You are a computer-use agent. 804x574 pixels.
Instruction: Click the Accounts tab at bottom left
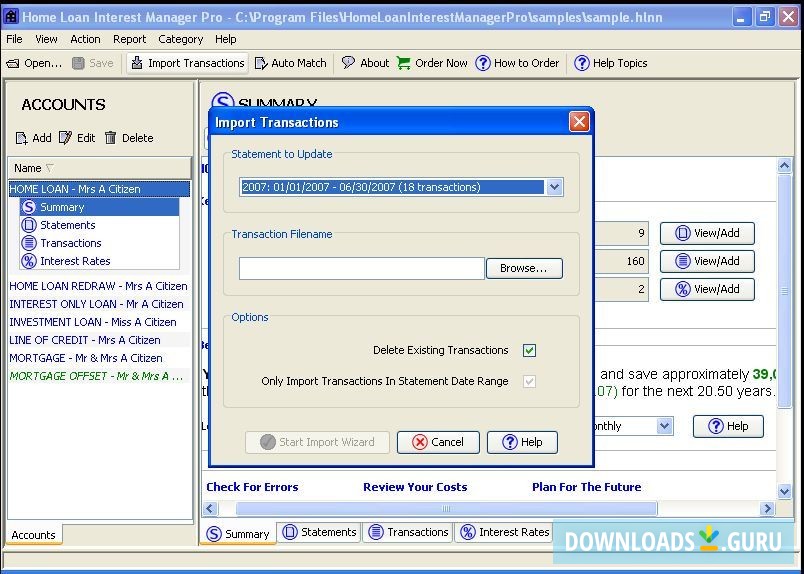tap(33, 535)
